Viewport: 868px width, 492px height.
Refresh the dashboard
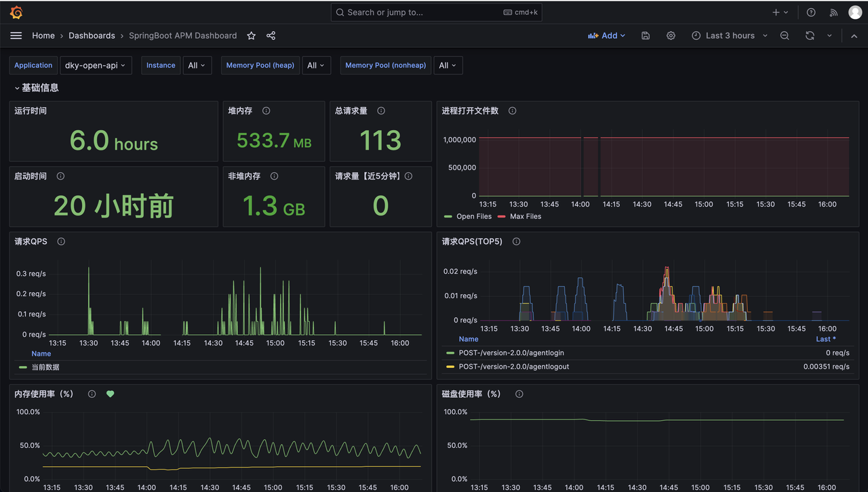click(x=810, y=36)
